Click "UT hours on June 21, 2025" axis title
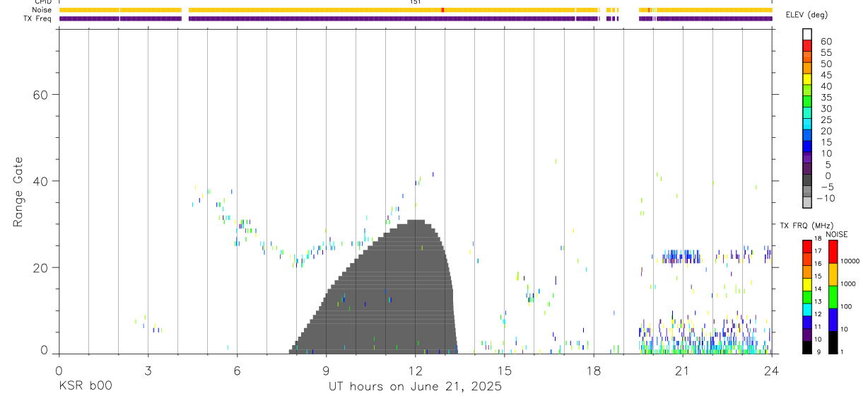The height and width of the screenshot is (401, 868). tap(415, 387)
